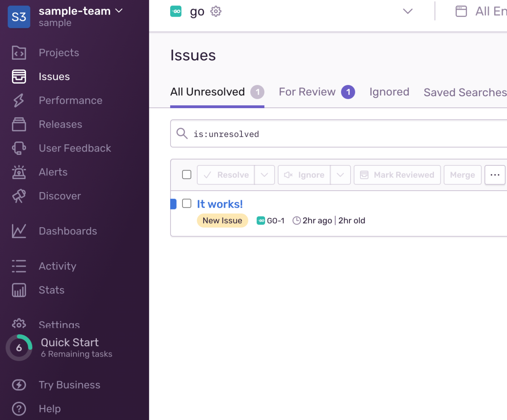
Task: Go to Performance in the sidebar
Action: (x=71, y=101)
